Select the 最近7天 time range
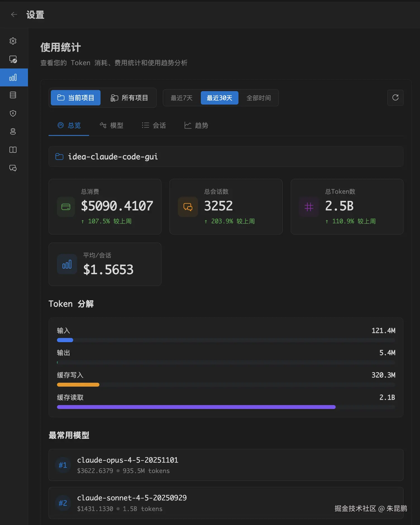 182,98
